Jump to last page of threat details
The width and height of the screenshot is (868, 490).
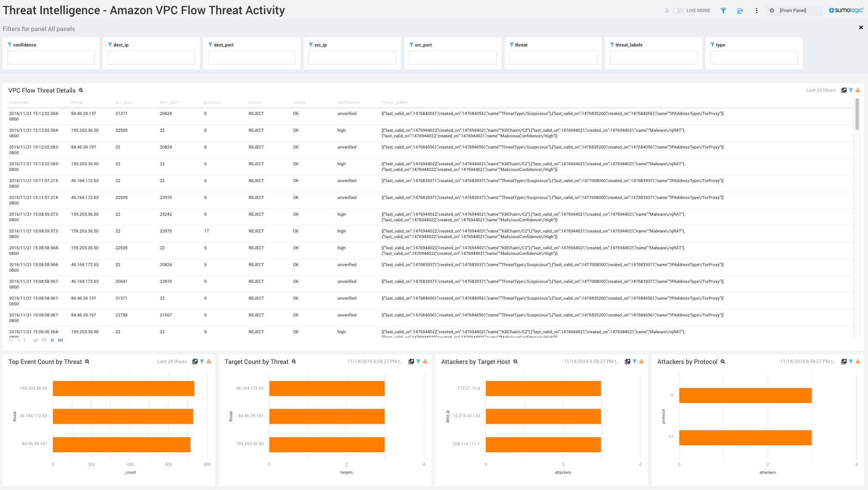click(61, 340)
